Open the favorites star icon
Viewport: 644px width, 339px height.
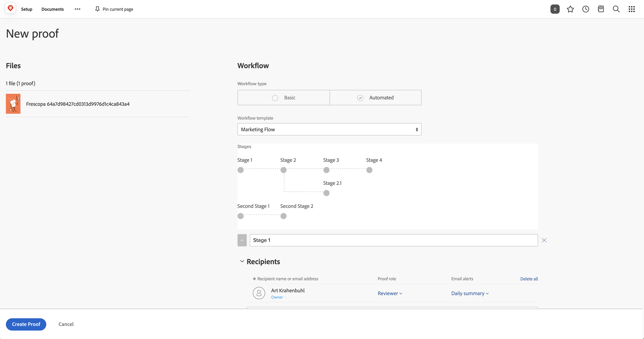[570, 9]
